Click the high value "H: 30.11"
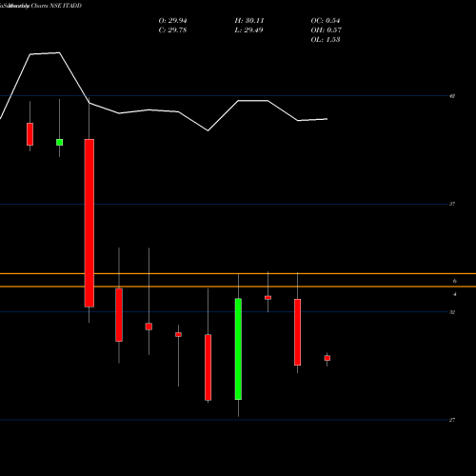Screen dimensions: 476x476 tap(249, 21)
